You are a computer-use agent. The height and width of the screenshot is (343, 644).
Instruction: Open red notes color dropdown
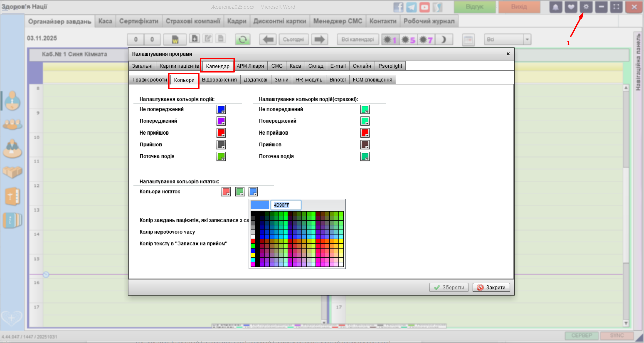click(226, 192)
